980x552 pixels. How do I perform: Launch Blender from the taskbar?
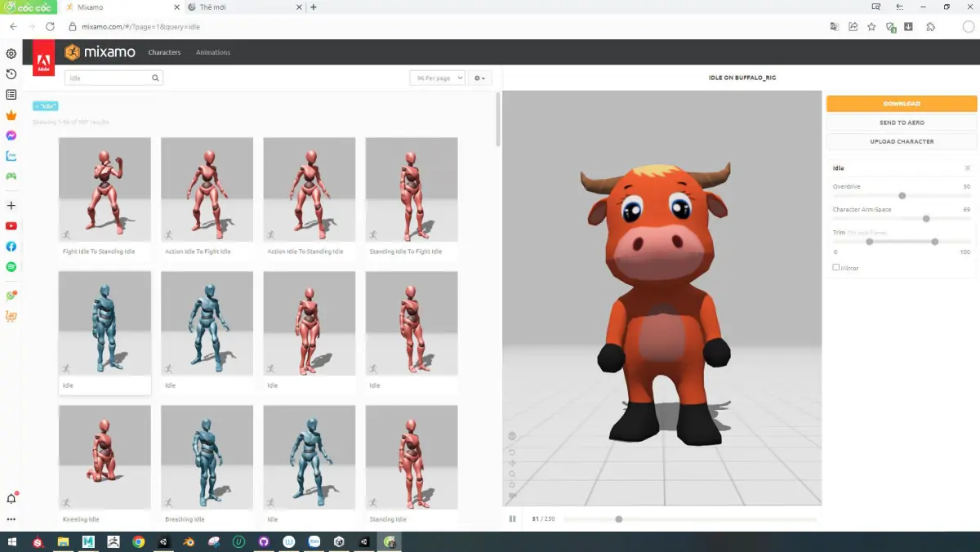[x=189, y=541]
